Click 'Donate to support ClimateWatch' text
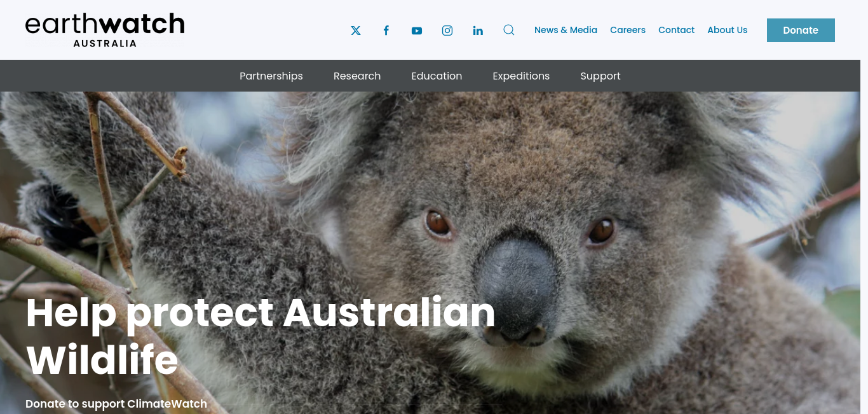Image resolution: width=868 pixels, height=414 pixels. [116, 404]
